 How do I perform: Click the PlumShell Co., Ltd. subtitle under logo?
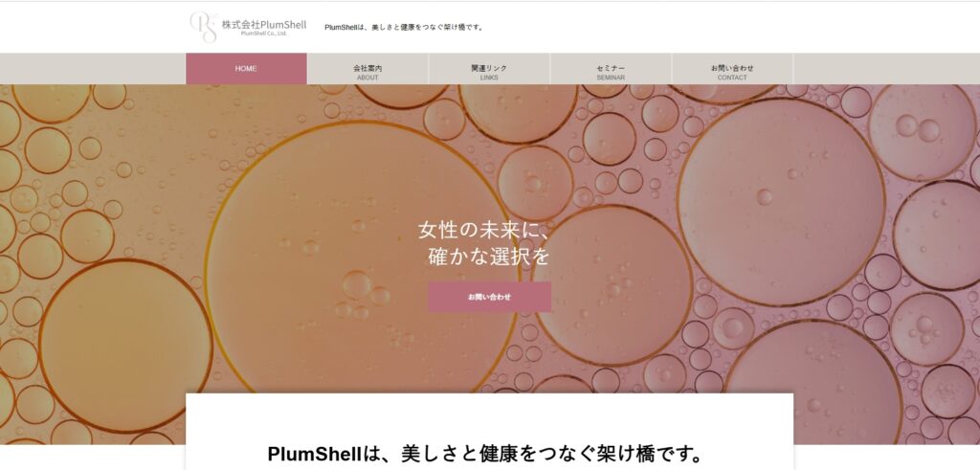click(x=264, y=34)
